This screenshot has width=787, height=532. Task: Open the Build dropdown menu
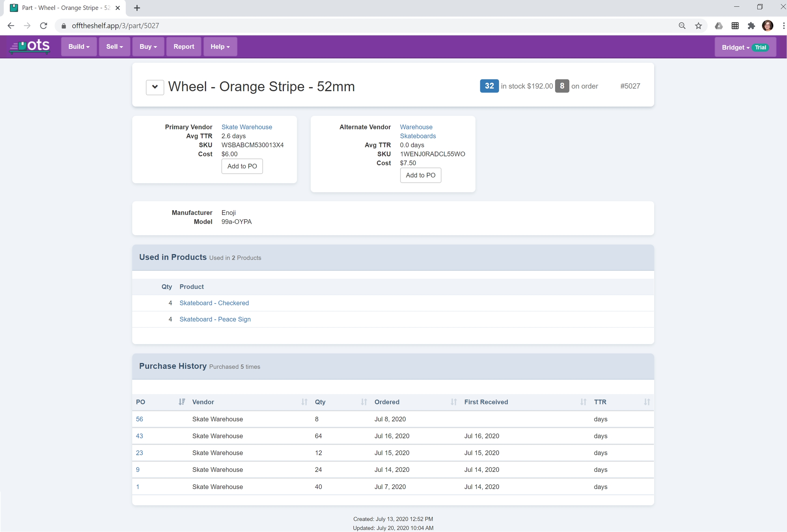click(x=79, y=47)
